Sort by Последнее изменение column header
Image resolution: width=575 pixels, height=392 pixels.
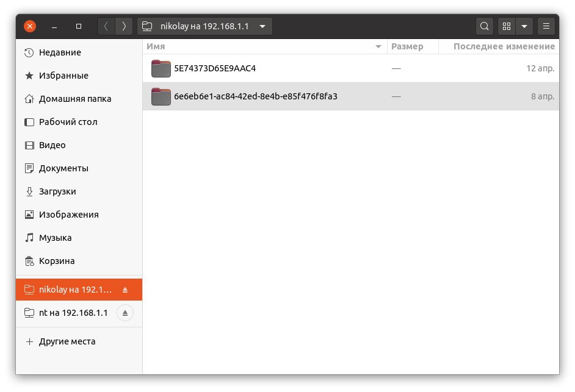pyautogui.click(x=499, y=46)
